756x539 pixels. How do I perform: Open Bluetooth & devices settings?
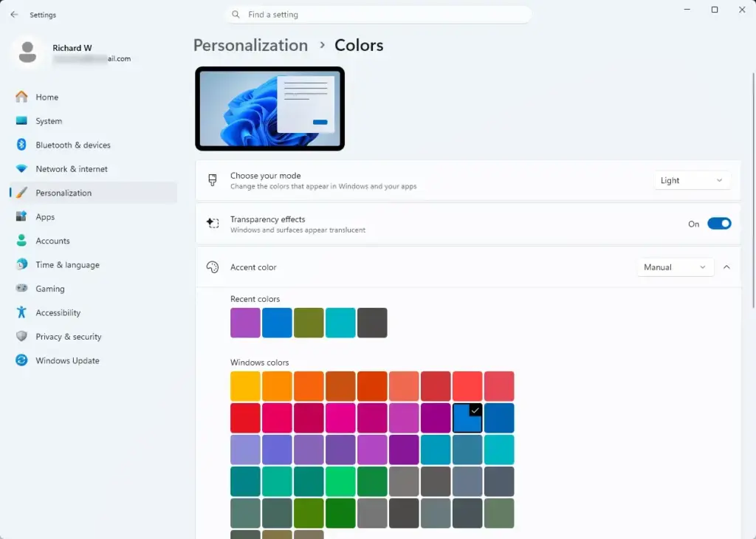point(94,145)
